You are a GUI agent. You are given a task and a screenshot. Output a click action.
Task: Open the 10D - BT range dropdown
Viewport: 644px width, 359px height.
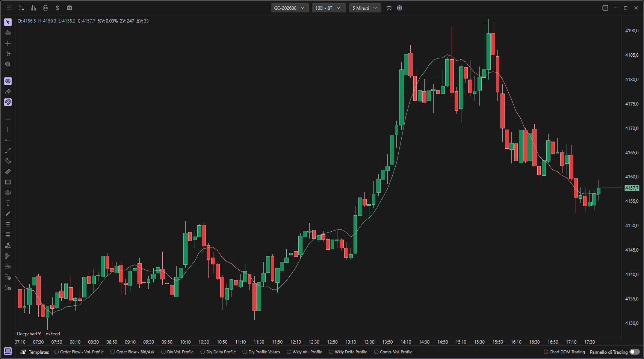click(x=329, y=8)
